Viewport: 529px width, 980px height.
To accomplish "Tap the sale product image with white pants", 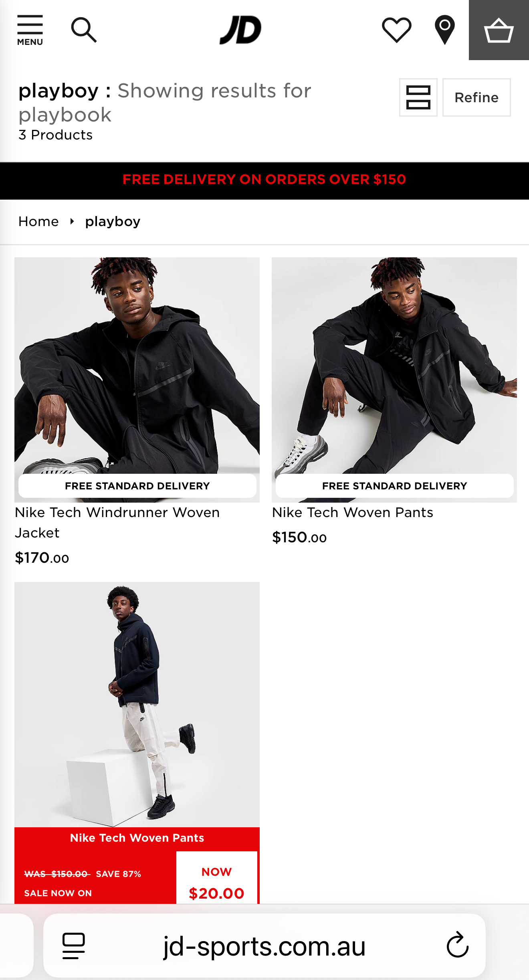I will tap(137, 704).
